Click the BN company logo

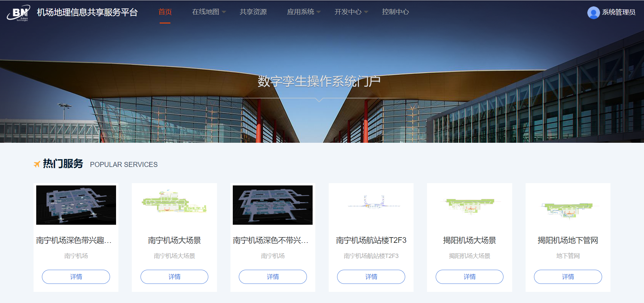pos(19,13)
